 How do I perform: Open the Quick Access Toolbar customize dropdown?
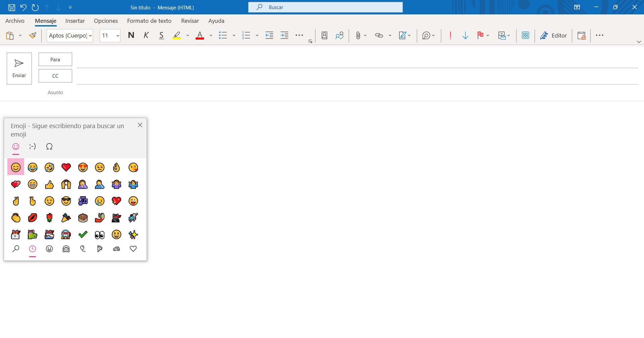click(70, 7)
